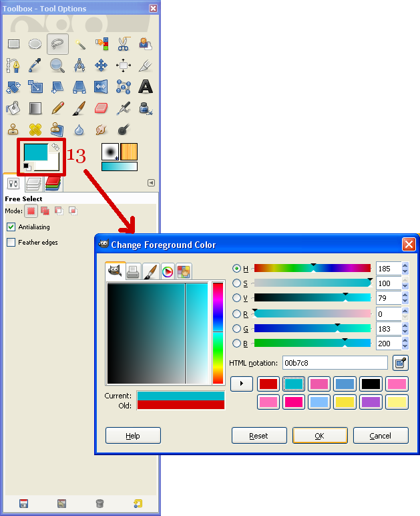This screenshot has height=516, width=420.
Task: Switch to the CMYK printer tab
Action: 133,272
